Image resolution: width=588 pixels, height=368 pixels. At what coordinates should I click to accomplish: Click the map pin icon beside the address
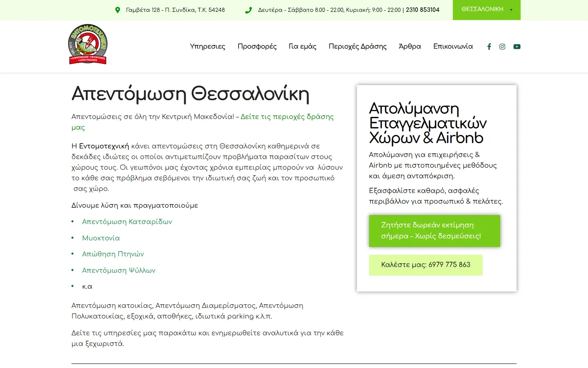pos(118,10)
